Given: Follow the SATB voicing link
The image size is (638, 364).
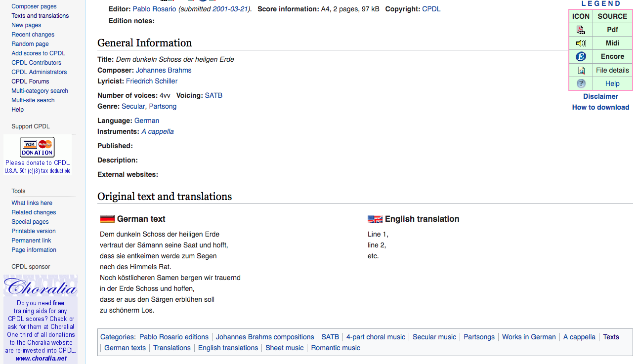Looking at the screenshot, I should click(x=213, y=95).
